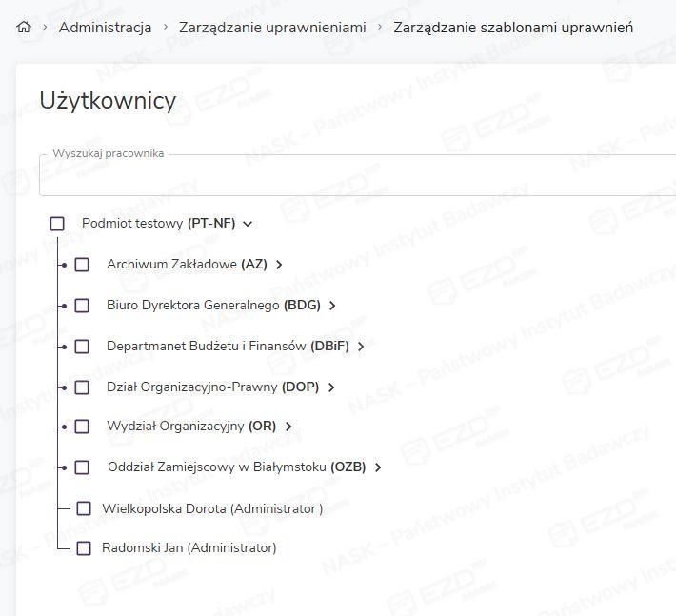Select user Wielkopolska Dorota checkbox
This screenshot has width=676, height=616.
click(x=84, y=508)
